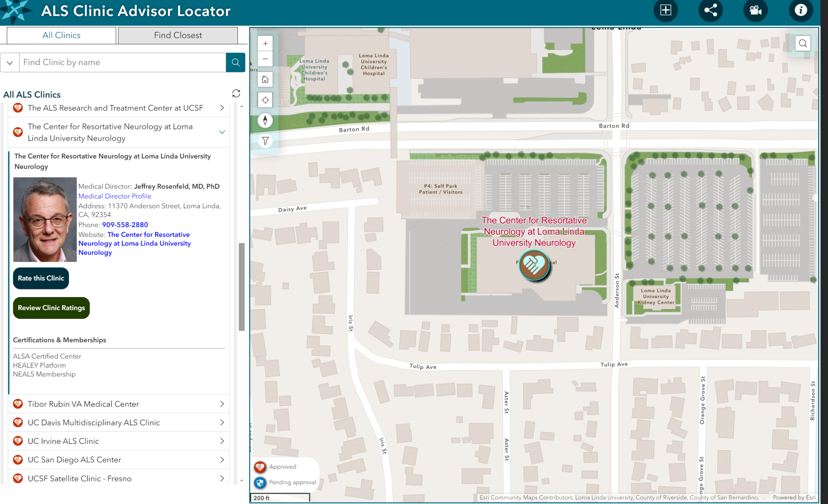Return map to home extent
The width and height of the screenshot is (828, 504).
265,80
